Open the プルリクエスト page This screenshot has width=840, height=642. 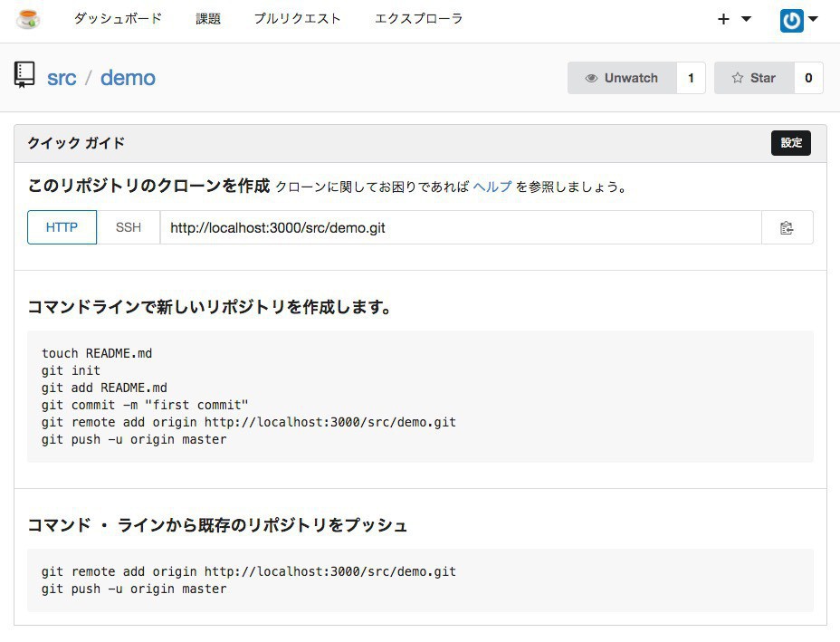coord(297,19)
